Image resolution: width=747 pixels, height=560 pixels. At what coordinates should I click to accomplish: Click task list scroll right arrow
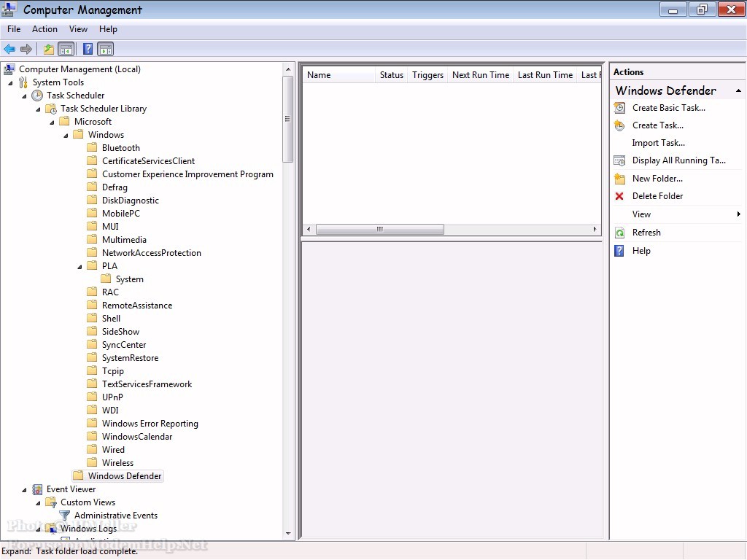point(595,230)
